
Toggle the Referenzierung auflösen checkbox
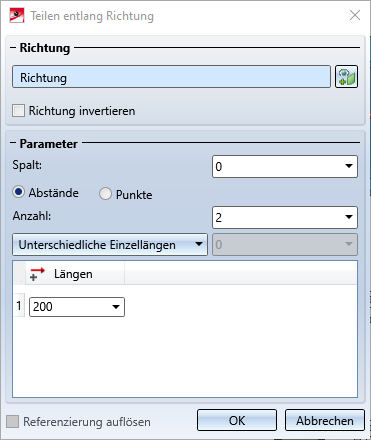tap(13, 422)
